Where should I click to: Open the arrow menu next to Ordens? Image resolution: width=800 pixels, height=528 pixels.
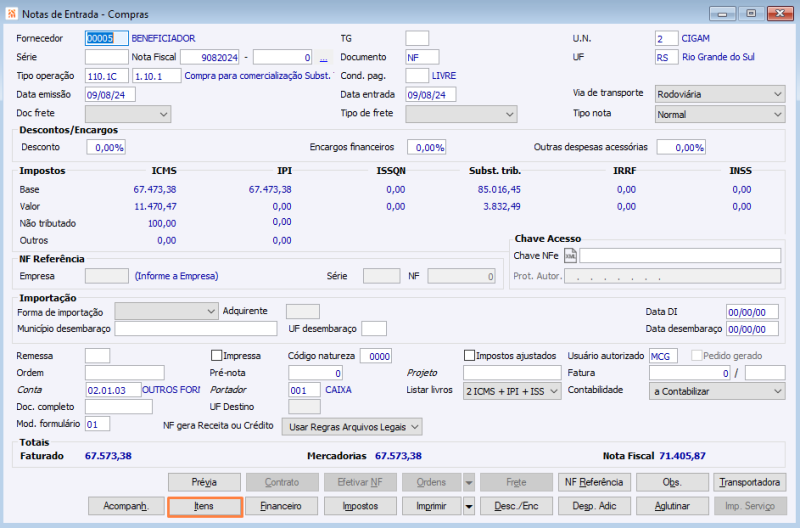(469, 483)
